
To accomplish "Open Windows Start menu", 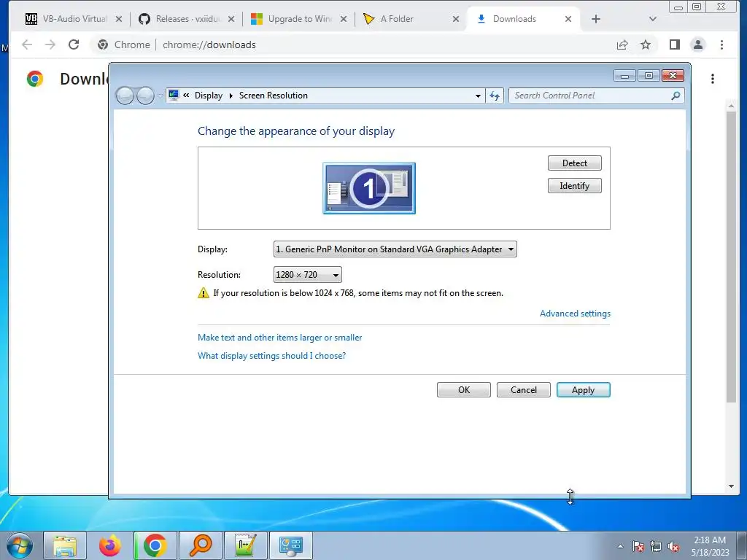I will tap(20, 545).
